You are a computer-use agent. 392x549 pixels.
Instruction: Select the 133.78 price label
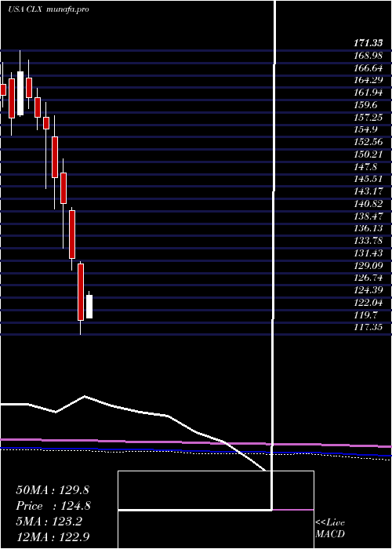pos(368,241)
